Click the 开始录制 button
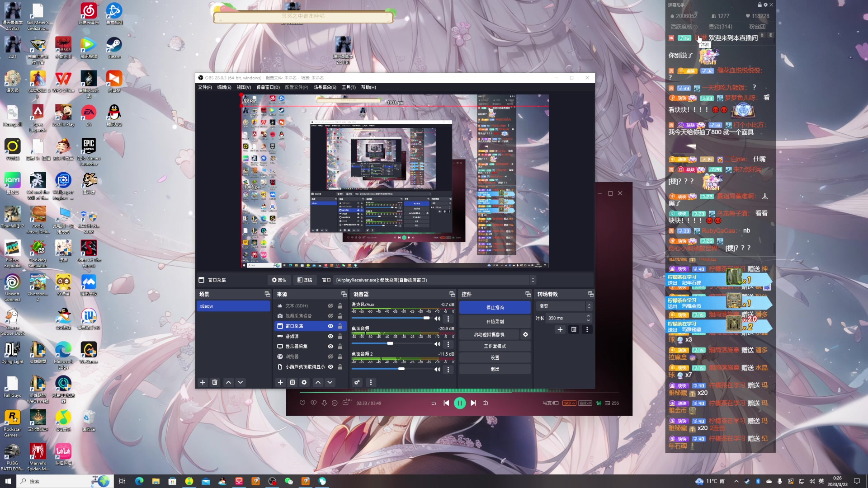 coord(495,322)
